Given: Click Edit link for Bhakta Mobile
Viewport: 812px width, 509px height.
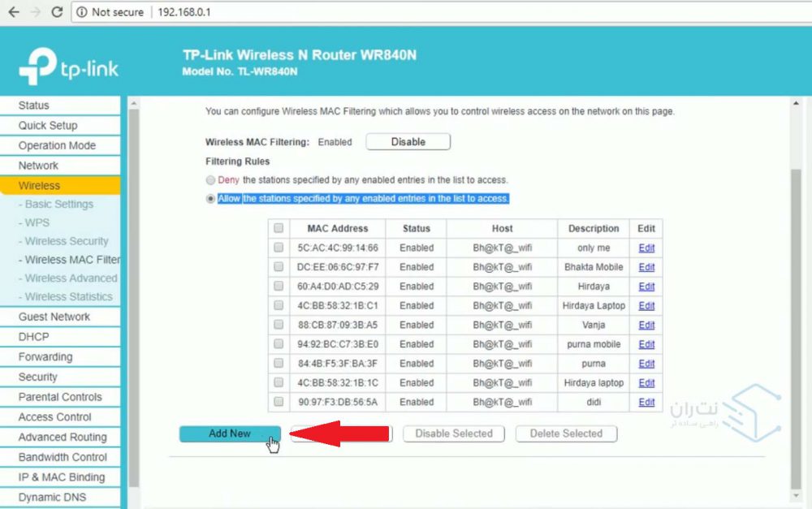Looking at the screenshot, I should [x=646, y=267].
